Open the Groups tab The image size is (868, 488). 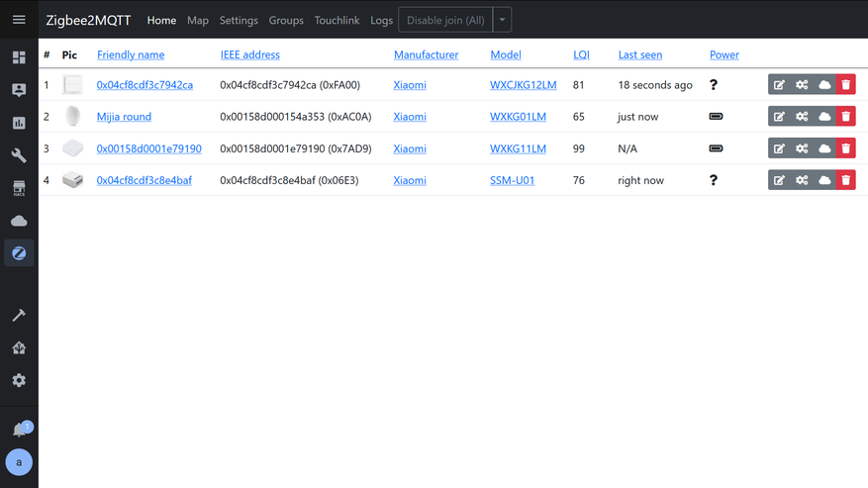coord(286,21)
